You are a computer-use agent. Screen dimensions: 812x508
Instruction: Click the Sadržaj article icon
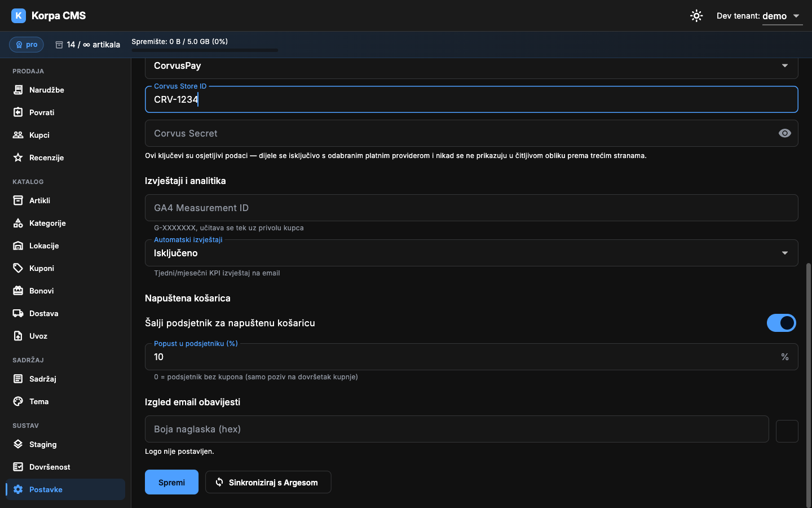(x=18, y=379)
